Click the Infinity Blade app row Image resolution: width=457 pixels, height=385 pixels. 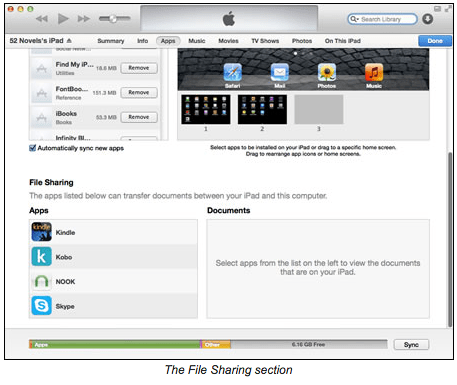coord(94,137)
